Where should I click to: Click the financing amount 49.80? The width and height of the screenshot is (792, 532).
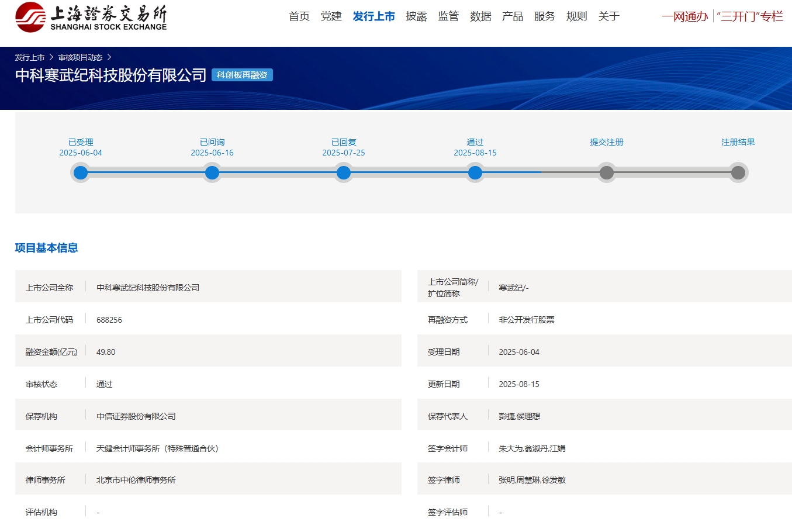pyautogui.click(x=106, y=352)
